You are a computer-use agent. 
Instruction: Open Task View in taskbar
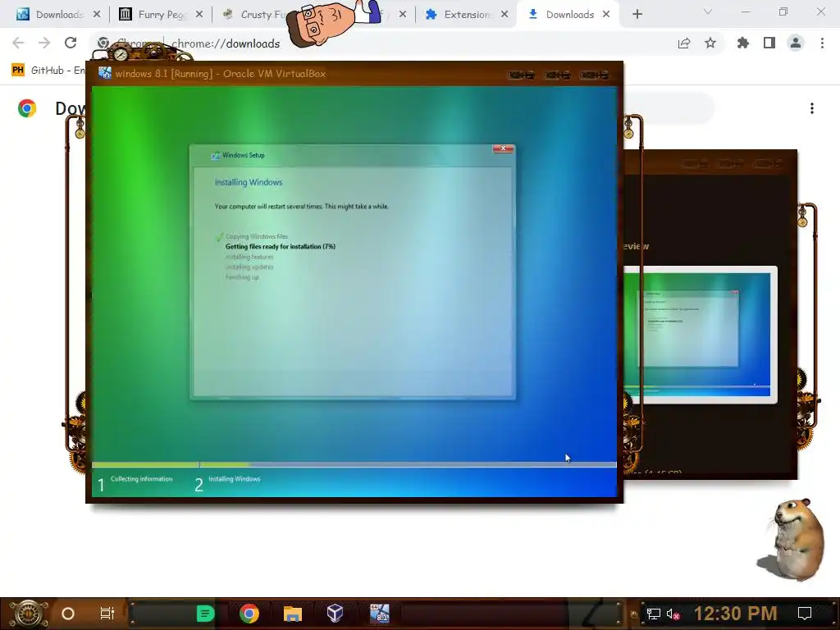(x=107, y=614)
